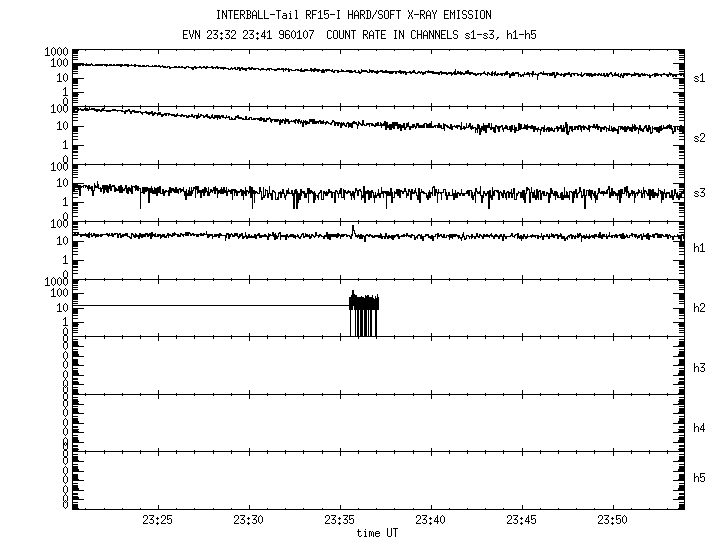Click the small spike in h1 trace
This screenshot has height=550, width=720.
tap(353, 229)
